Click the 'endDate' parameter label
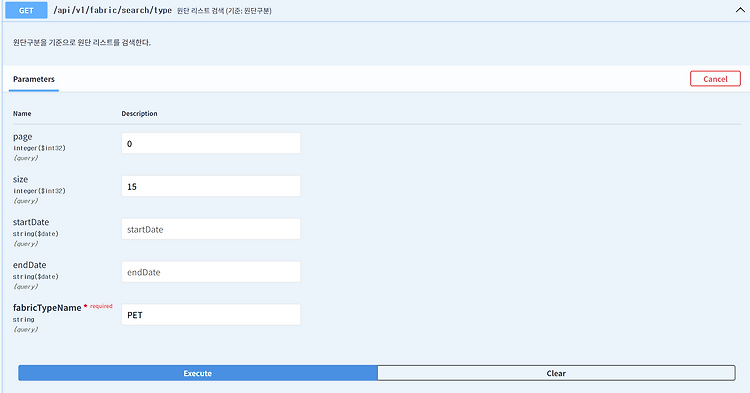Viewport: 750px width, 393px height. pos(30,265)
